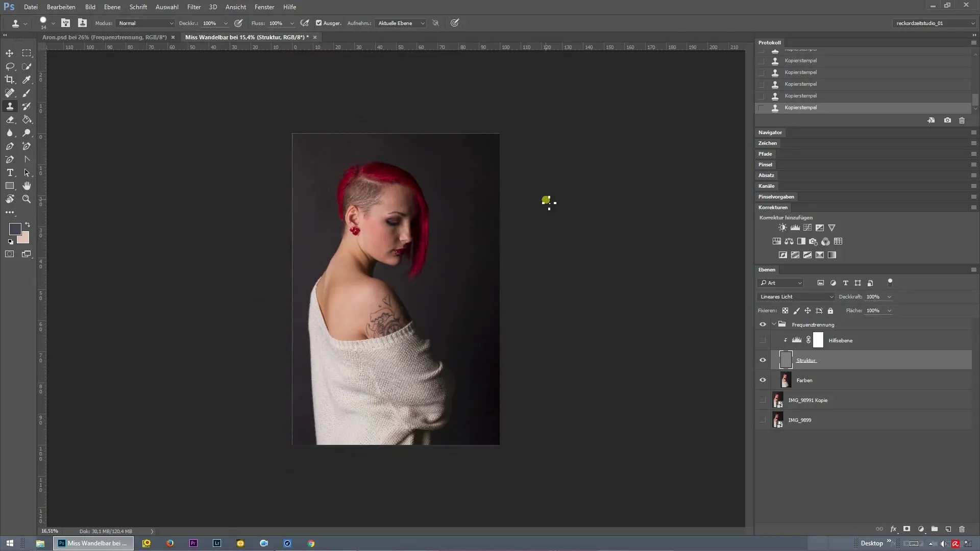Screen dimensions: 980x551
Task: Click the foreground color swatch
Action: pyautogui.click(x=15, y=229)
